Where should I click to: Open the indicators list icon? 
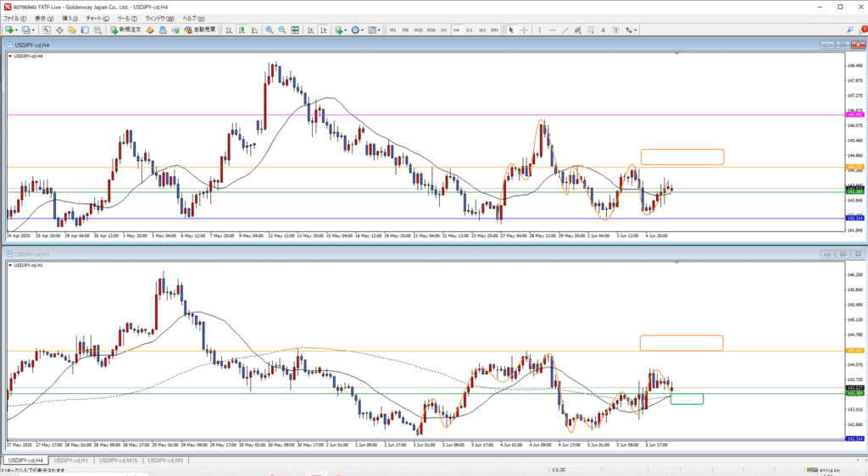(x=339, y=30)
